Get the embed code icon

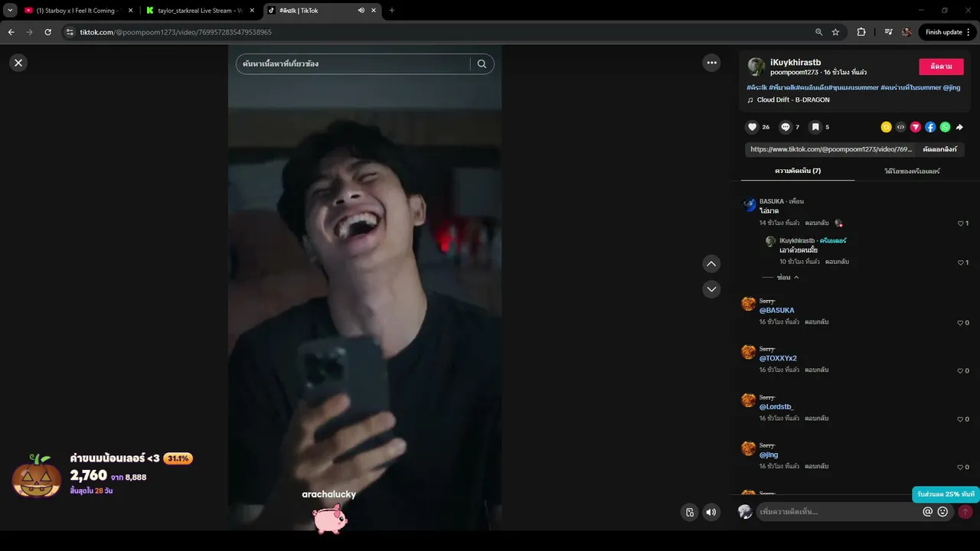click(900, 127)
